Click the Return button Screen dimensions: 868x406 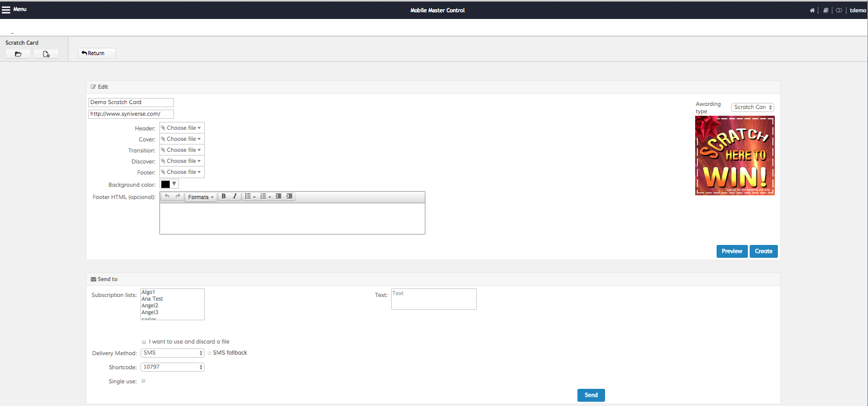pos(96,53)
